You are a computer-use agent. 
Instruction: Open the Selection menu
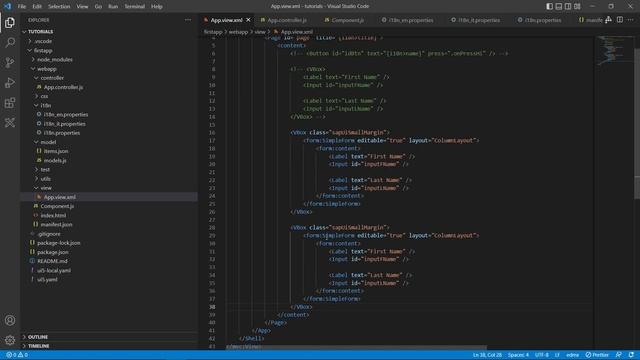pyautogui.click(x=59, y=7)
